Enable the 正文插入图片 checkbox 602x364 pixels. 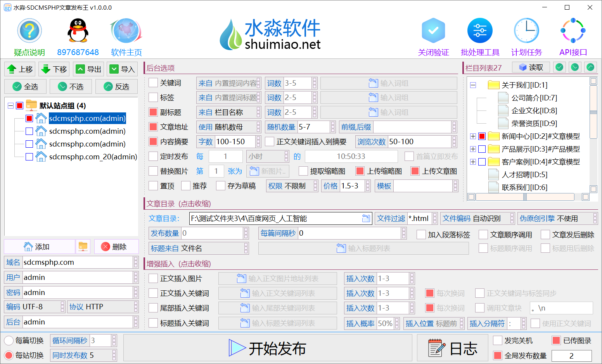click(153, 278)
